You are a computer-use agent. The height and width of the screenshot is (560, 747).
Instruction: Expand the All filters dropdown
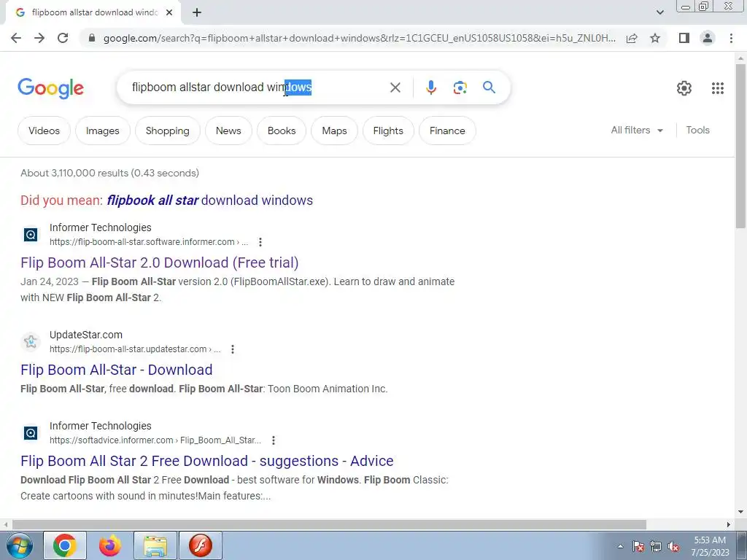[x=637, y=130]
